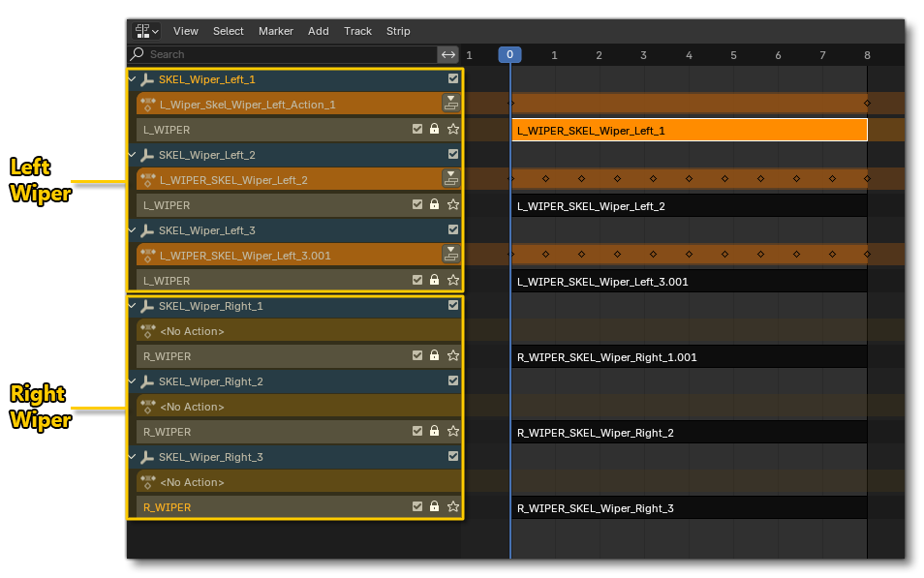
Task: Click the two-way arrow filter icon beside search
Action: point(448,54)
